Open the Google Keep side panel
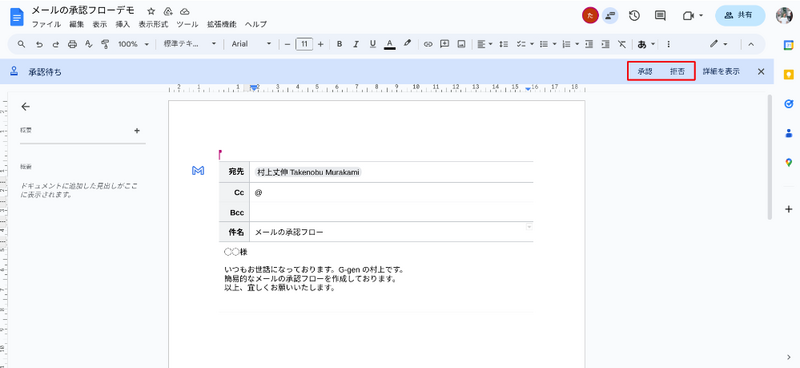The image size is (800, 368). [x=789, y=75]
